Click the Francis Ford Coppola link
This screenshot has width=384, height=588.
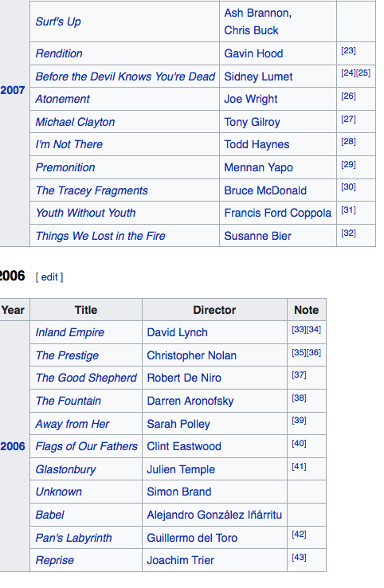(x=277, y=213)
